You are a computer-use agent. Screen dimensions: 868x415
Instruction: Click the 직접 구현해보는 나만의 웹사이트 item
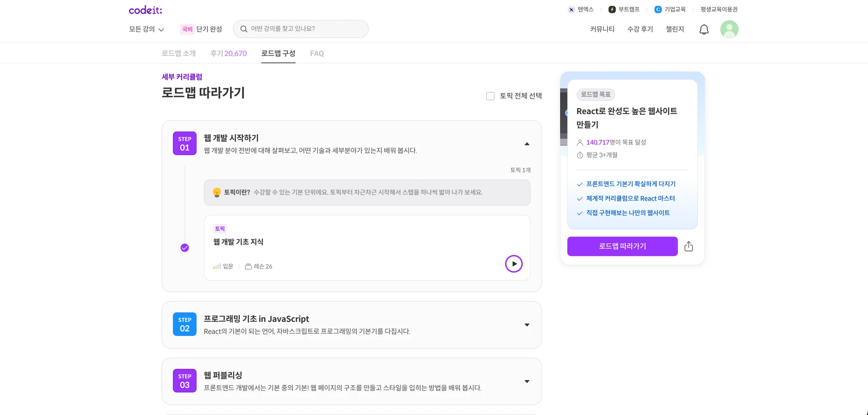pos(628,213)
